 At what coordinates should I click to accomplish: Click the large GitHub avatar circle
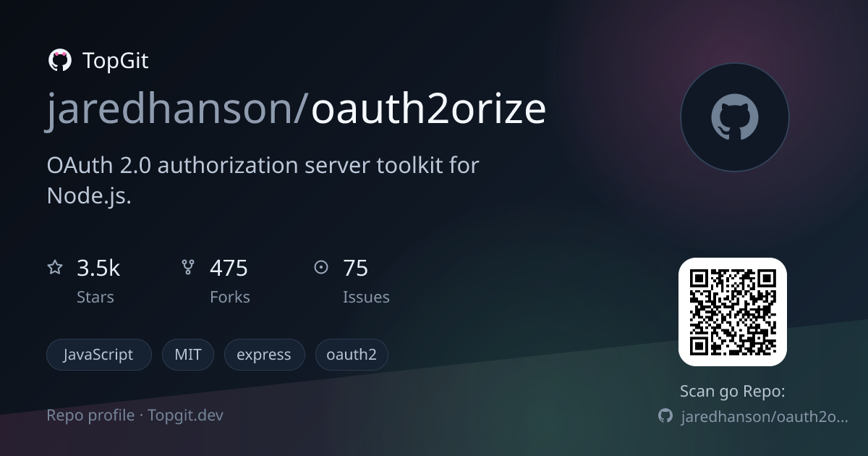point(734,117)
